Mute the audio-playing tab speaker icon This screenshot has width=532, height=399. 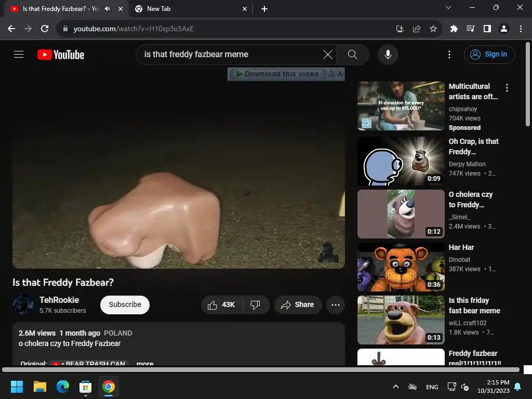point(108,9)
